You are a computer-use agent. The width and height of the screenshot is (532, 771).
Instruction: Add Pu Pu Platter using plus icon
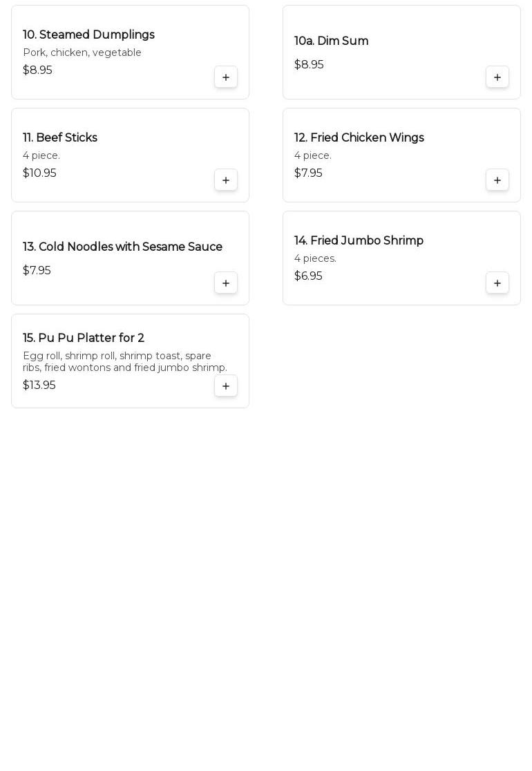(x=226, y=386)
